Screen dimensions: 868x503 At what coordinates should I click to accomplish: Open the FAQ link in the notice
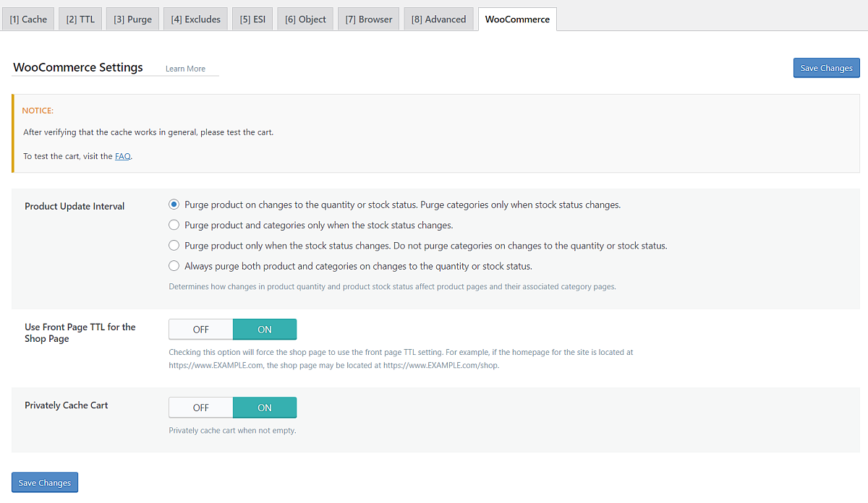tap(123, 156)
